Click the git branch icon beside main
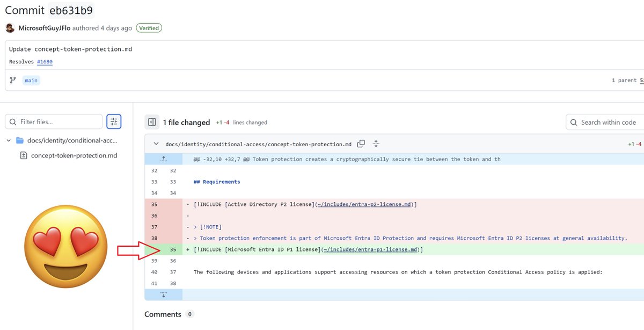This screenshot has width=644, height=330. tap(13, 80)
